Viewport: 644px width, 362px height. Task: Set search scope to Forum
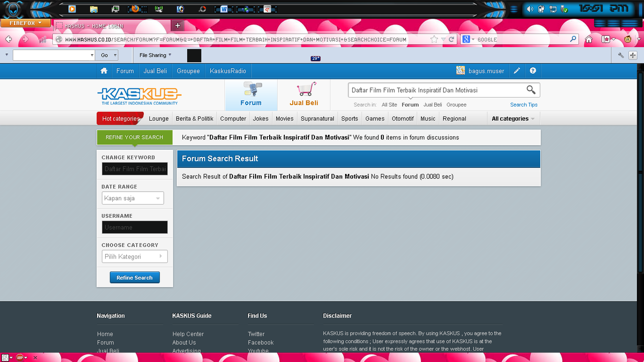(410, 105)
